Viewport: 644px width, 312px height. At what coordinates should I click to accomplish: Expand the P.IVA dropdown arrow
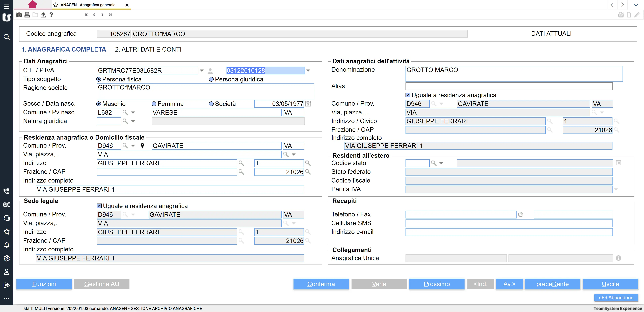(308, 71)
